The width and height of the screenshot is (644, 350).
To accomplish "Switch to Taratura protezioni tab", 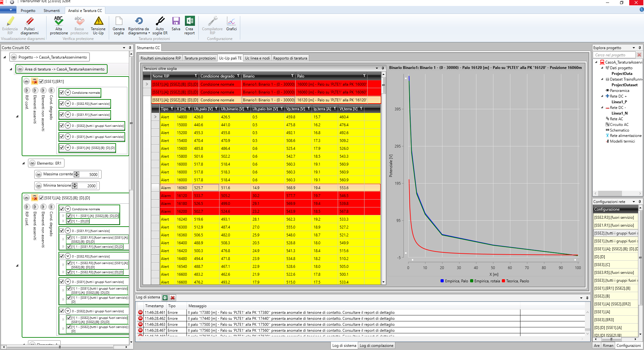I will (200, 58).
